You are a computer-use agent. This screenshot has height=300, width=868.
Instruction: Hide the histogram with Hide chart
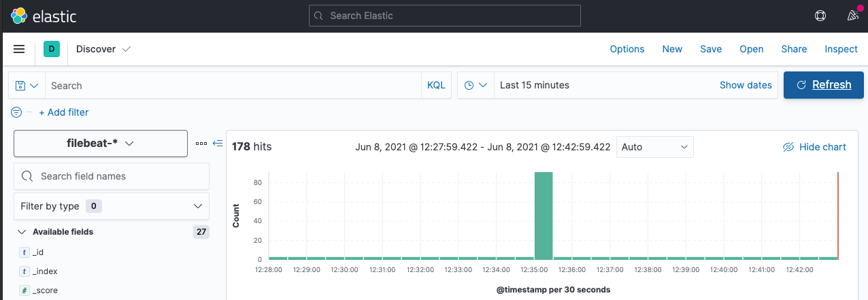coord(814,147)
